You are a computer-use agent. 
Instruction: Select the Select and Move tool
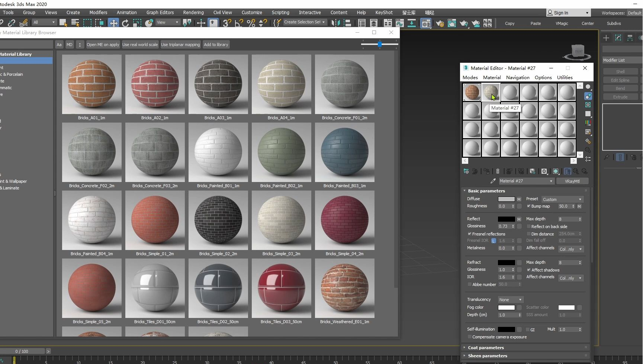(113, 23)
